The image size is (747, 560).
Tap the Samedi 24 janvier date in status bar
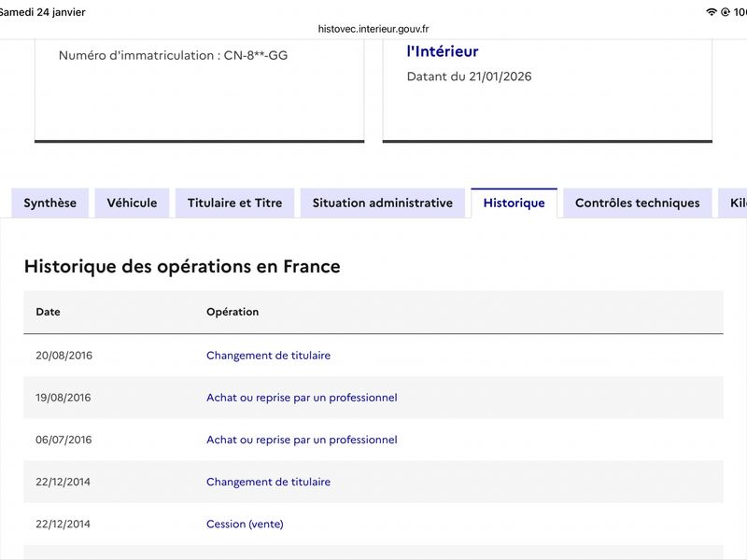tap(42, 12)
